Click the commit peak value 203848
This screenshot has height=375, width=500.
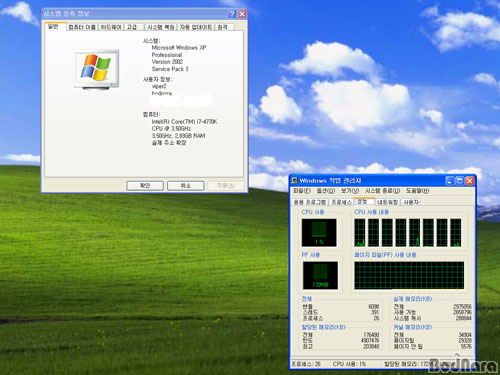(x=371, y=347)
